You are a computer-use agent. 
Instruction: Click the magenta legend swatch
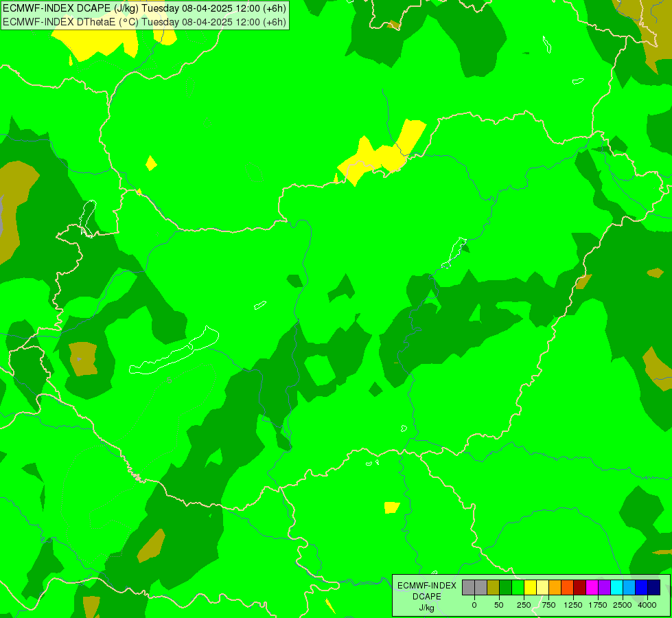tap(592, 588)
